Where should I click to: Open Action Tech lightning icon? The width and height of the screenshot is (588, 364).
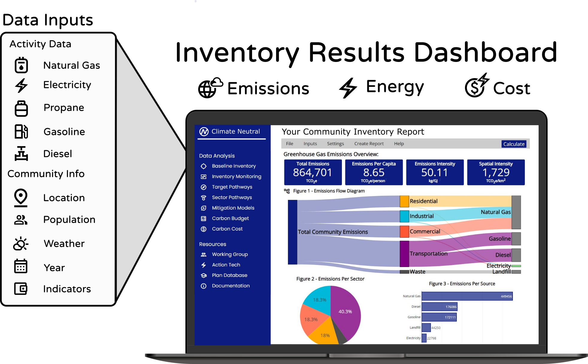coord(204,265)
